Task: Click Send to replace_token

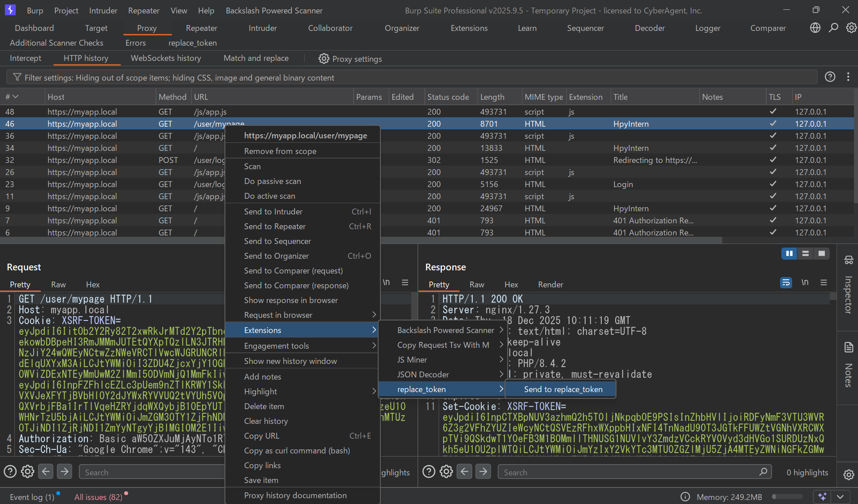Action: [x=563, y=389]
